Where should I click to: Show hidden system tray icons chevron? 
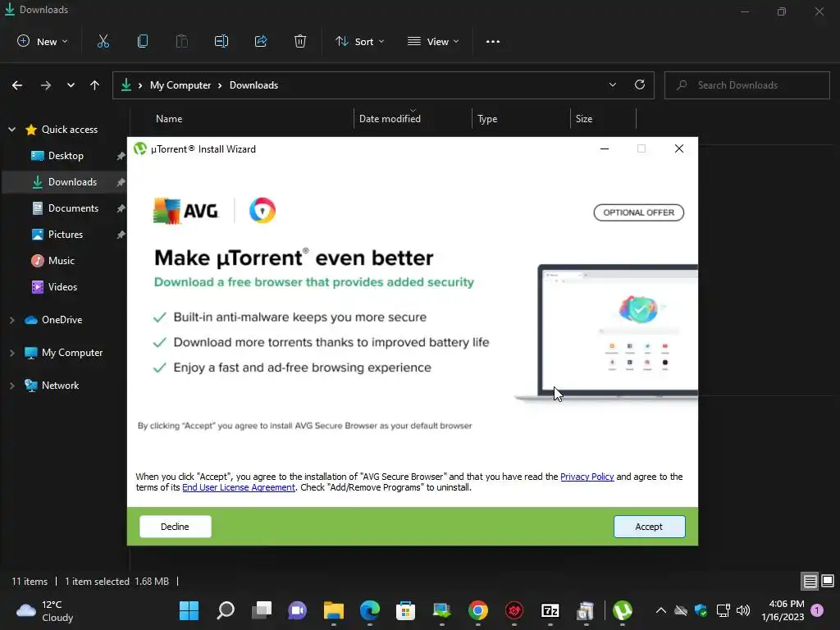(661, 610)
